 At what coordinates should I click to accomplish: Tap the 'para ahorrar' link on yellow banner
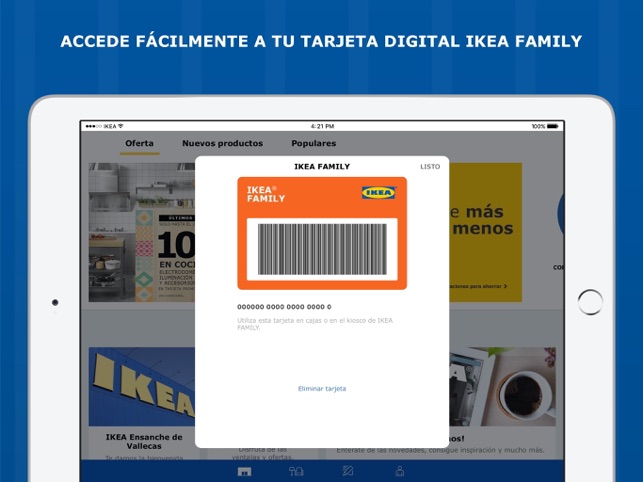coord(479,286)
